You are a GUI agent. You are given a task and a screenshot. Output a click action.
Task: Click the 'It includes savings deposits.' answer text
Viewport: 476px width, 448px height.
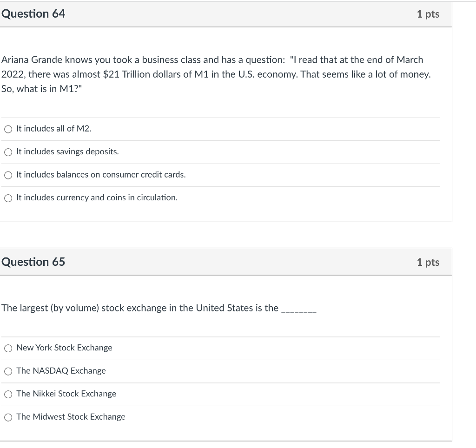[67, 152]
